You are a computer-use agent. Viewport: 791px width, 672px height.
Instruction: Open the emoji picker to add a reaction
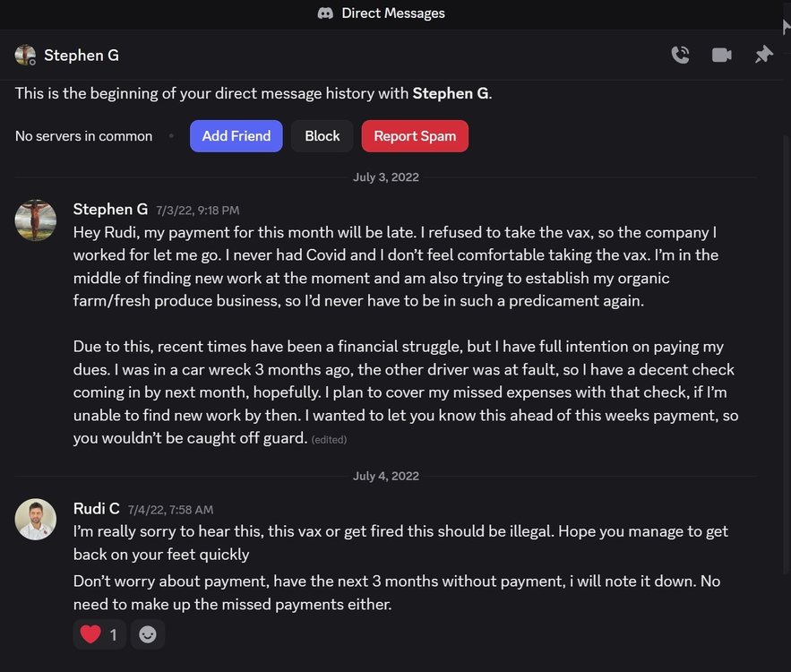(147, 634)
